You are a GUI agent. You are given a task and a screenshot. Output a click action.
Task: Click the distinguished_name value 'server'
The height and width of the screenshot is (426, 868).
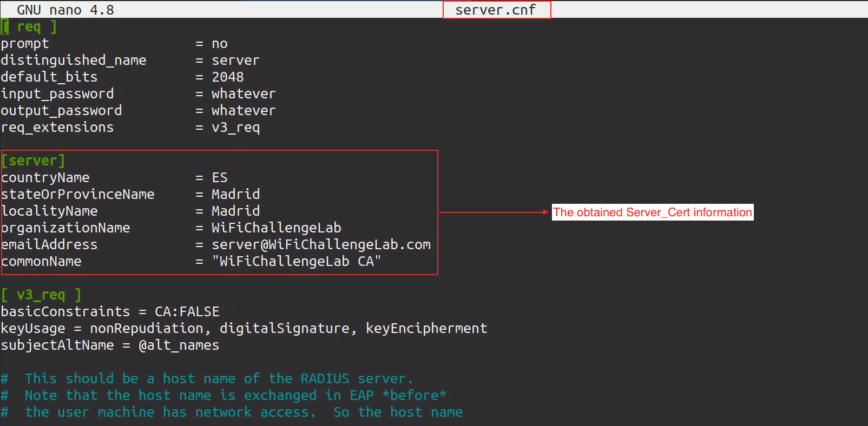pyautogui.click(x=235, y=61)
